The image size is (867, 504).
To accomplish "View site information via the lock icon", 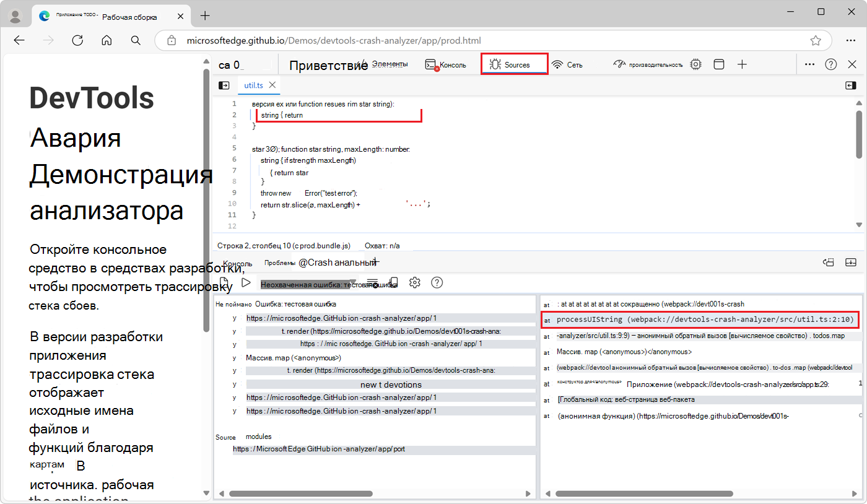I will click(172, 41).
